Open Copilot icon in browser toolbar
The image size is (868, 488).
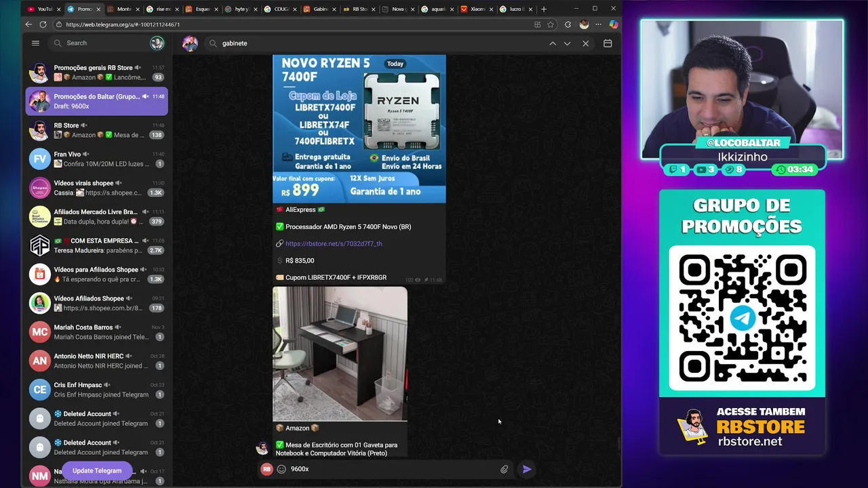tap(613, 24)
